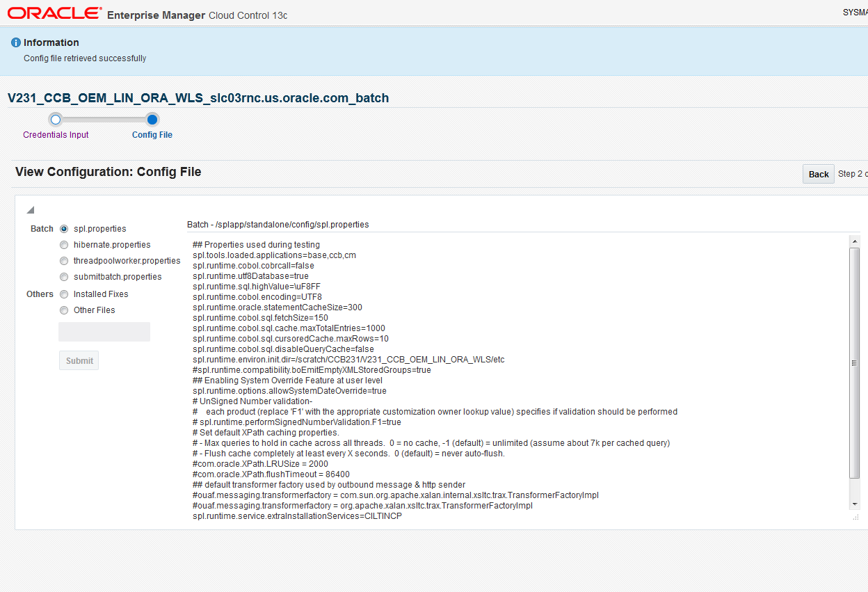Click the line spl.runtime.utf8Database=true
The height and width of the screenshot is (592, 868).
pos(250,276)
